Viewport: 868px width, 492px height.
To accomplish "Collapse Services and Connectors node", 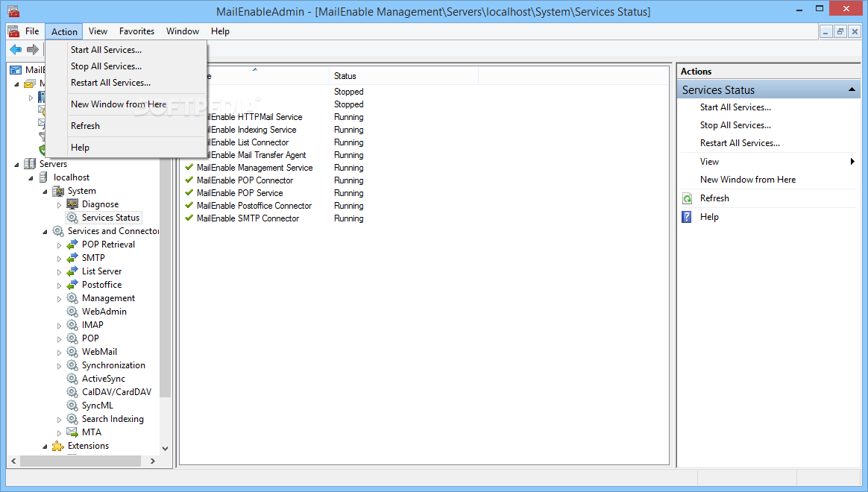I will [x=45, y=232].
